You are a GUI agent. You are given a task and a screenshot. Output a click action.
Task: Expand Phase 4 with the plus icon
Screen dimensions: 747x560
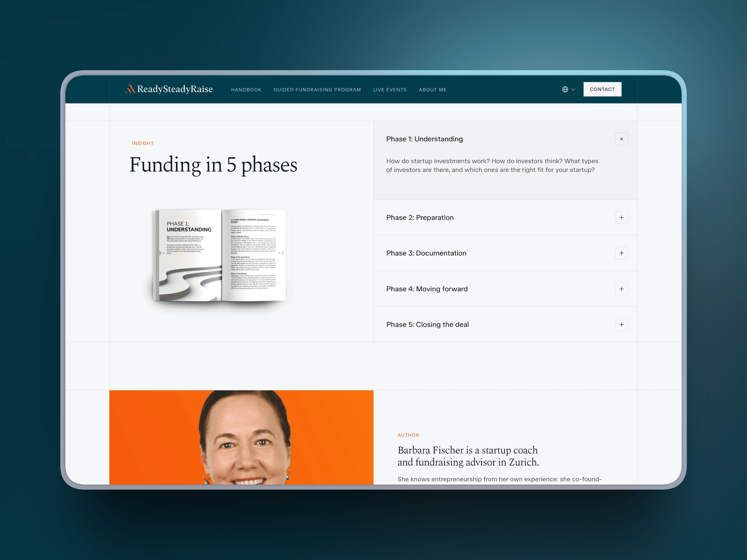[x=621, y=289]
